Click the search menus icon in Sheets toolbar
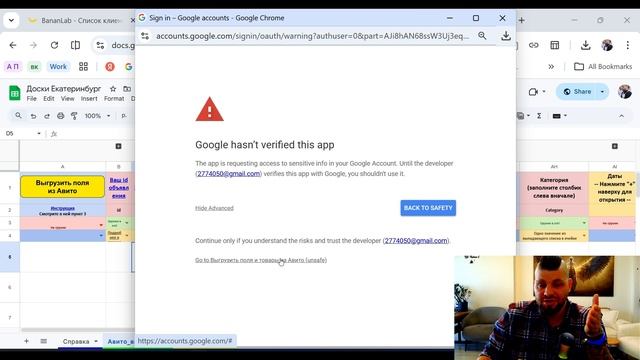The image size is (640, 360). (18, 116)
